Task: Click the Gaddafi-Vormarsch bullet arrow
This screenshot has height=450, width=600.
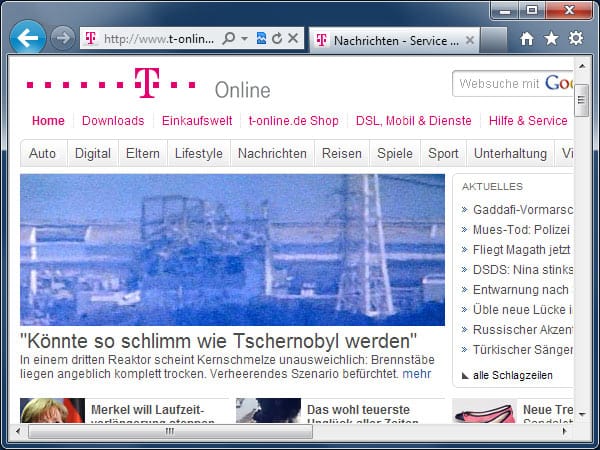Action: pos(465,210)
